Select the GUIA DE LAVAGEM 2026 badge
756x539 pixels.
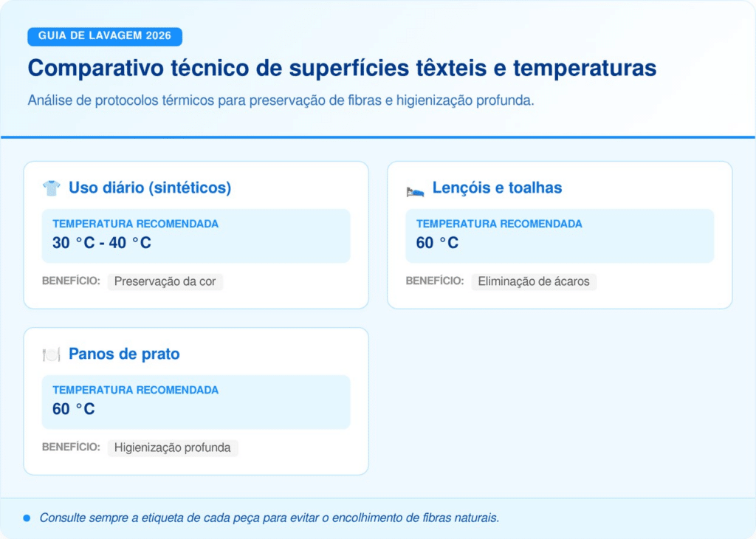pos(105,36)
